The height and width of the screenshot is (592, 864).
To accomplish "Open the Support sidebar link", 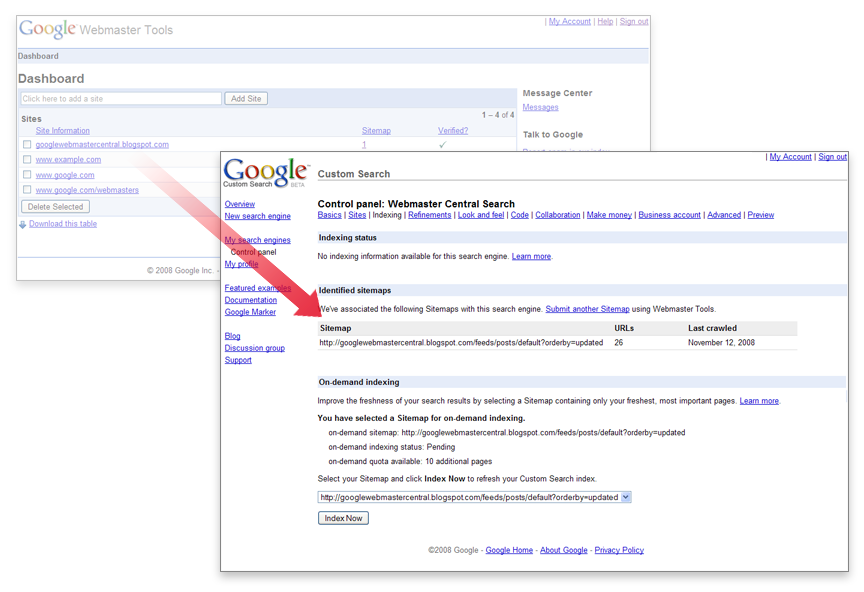I will (238, 360).
